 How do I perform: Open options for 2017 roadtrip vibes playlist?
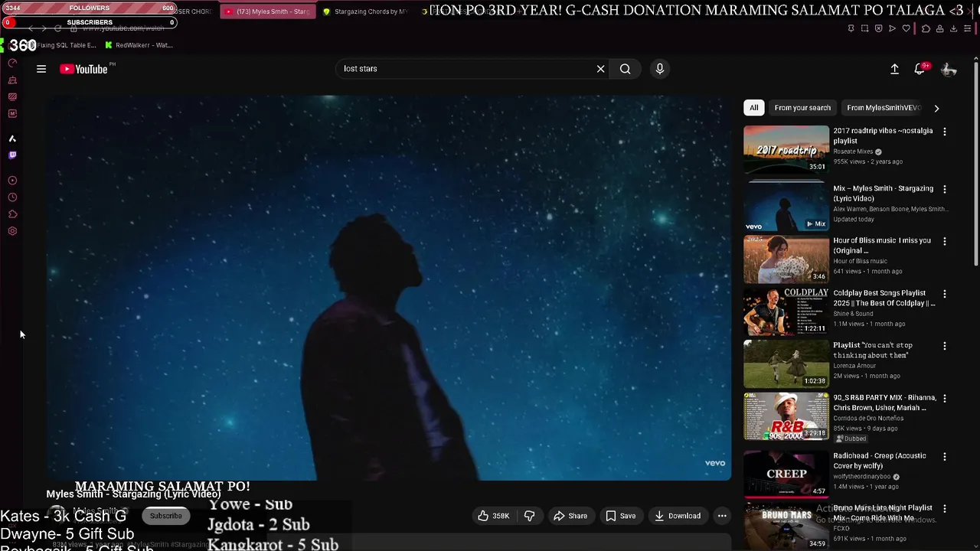click(x=945, y=132)
